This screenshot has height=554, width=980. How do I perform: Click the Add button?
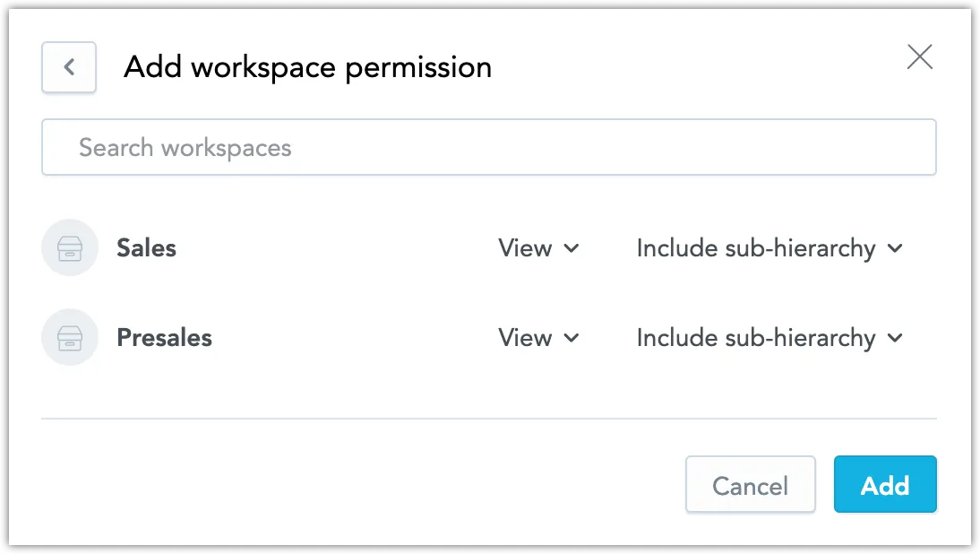(x=885, y=485)
